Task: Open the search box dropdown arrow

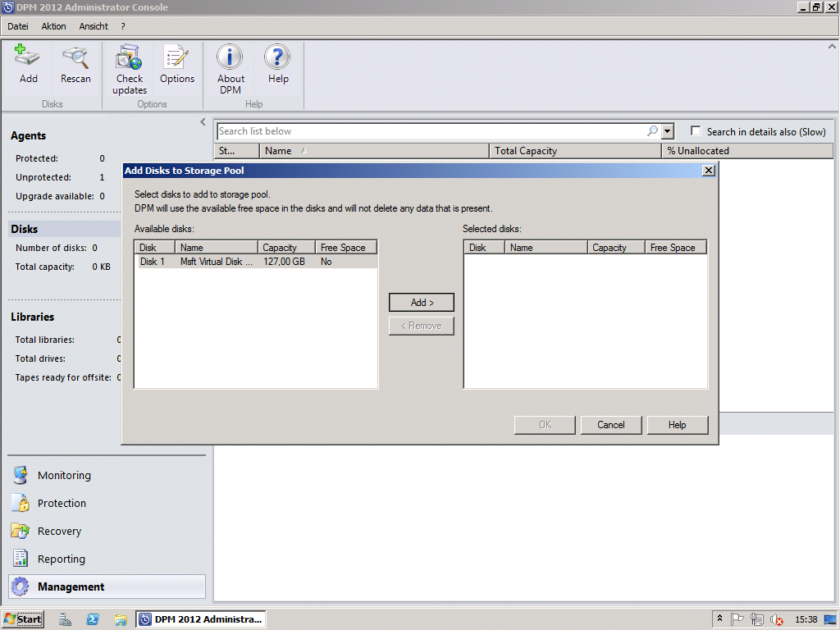Action: [x=667, y=131]
